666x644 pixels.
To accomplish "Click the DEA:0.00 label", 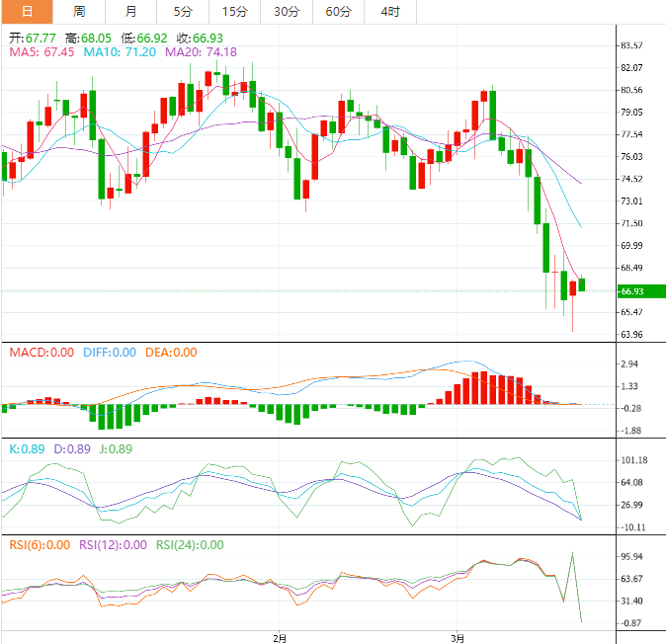I will [x=171, y=353].
